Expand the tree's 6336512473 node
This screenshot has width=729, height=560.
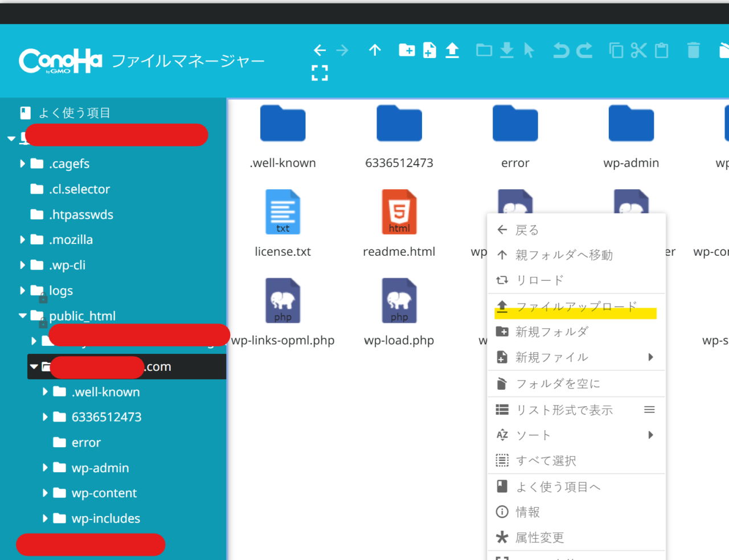45,417
